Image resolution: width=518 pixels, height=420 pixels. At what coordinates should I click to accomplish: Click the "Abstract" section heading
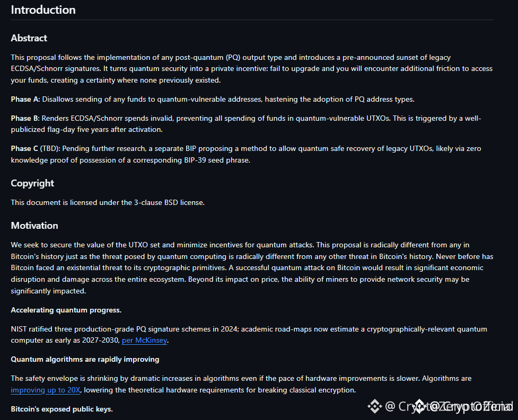29,38
